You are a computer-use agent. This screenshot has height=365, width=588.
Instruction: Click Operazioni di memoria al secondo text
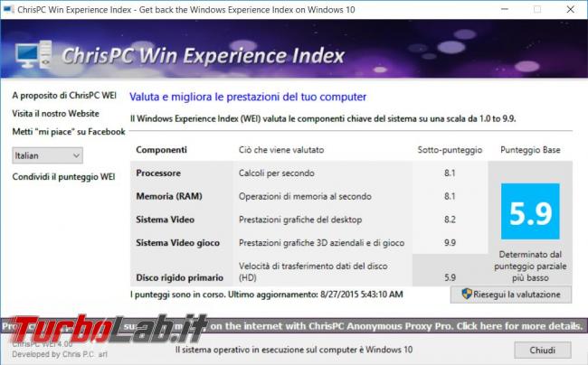tap(305, 196)
